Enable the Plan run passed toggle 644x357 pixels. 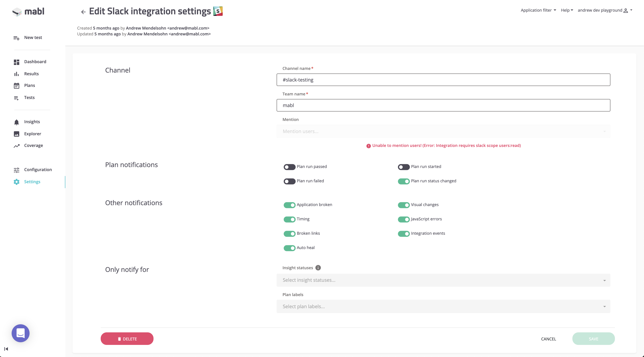289,167
